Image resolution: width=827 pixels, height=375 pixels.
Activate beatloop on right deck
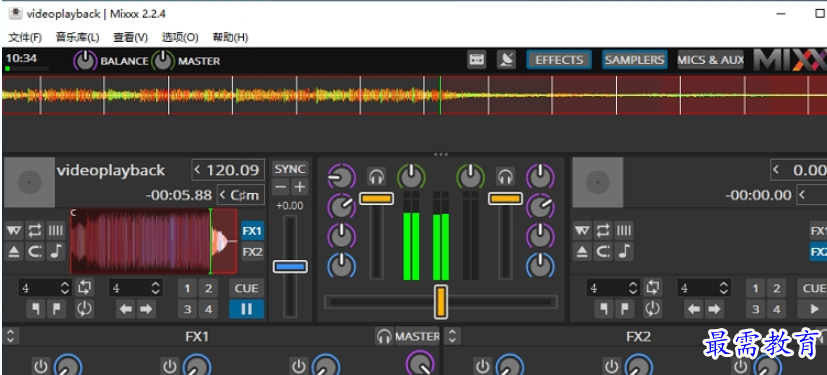[x=652, y=287]
